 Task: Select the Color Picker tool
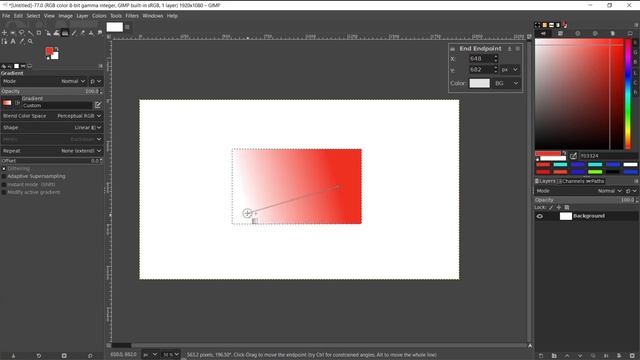pos(22,41)
